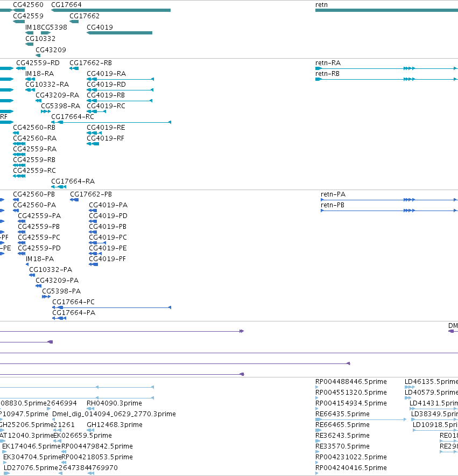Open the CG4019-PC protein label
Screen dimensions: 458x476
108,237
